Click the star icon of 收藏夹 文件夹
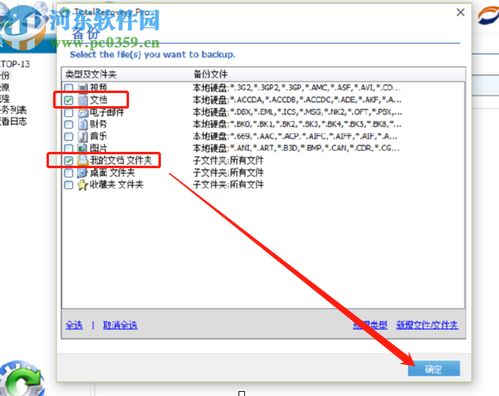 click(x=83, y=185)
